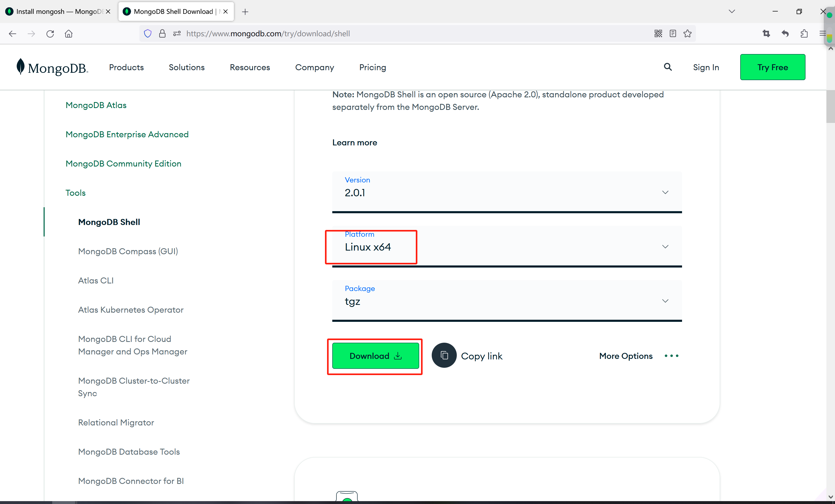Show site security padlock info
Viewport: 835px width, 504px height.
coord(162,34)
